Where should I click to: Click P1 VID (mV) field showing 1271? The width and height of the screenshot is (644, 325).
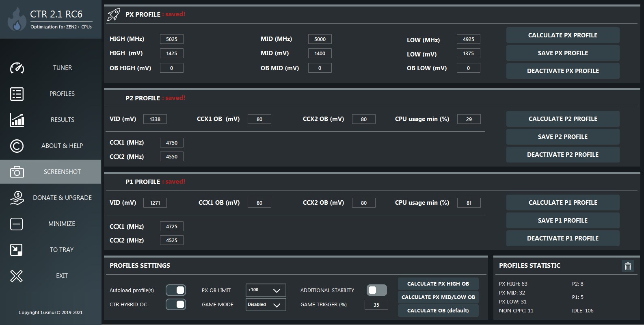pyautogui.click(x=155, y=203)
